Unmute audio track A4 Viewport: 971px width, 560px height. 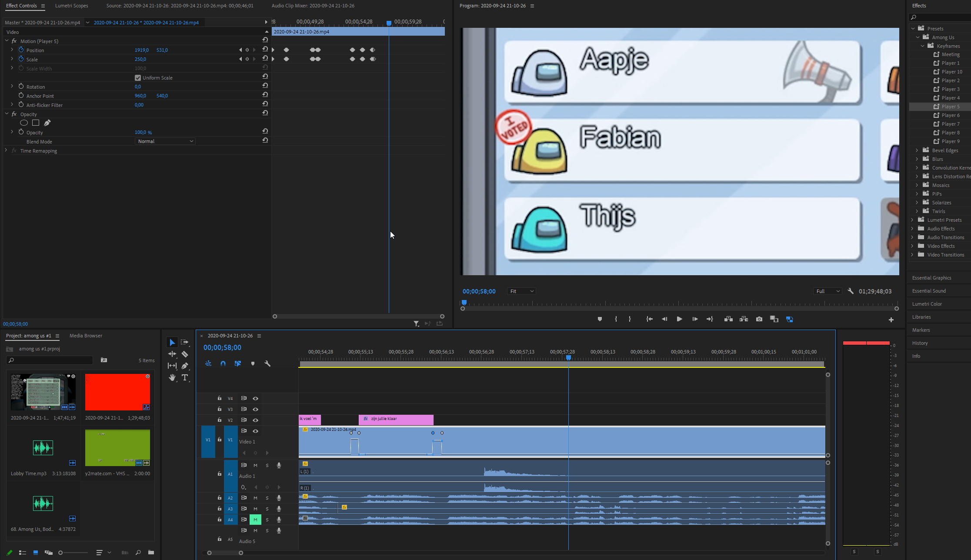pyautogui.click(x=255, y=520)
